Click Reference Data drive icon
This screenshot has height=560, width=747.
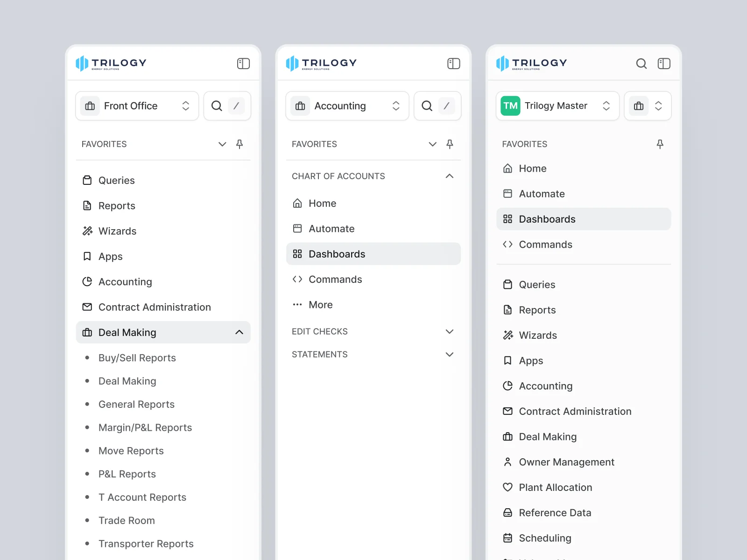point(507,513)
